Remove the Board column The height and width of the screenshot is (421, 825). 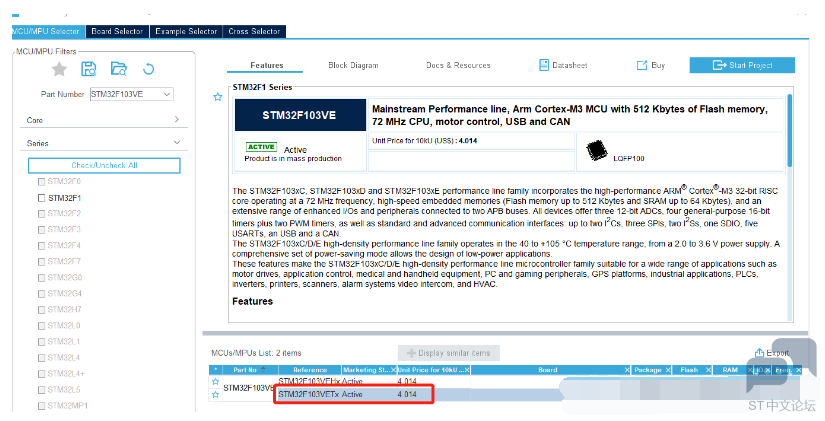pyautogui.click(x=627, y=370)
